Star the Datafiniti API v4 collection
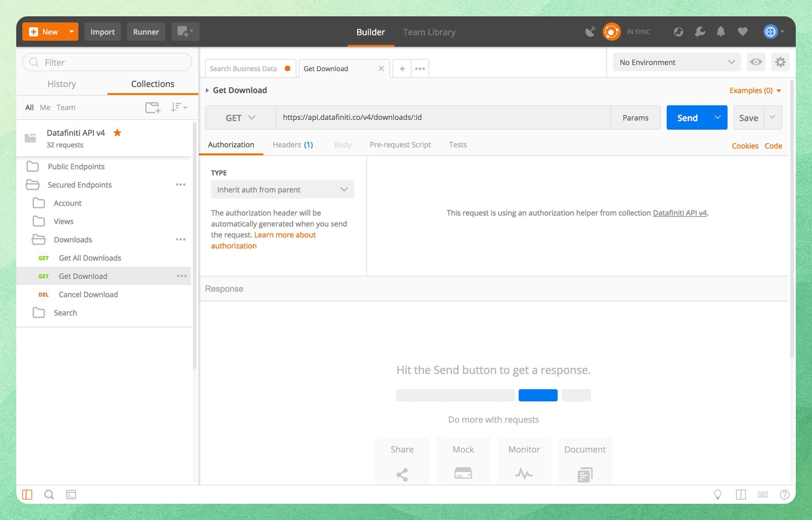Screen dimensions: 812x520 coord(117,133)
